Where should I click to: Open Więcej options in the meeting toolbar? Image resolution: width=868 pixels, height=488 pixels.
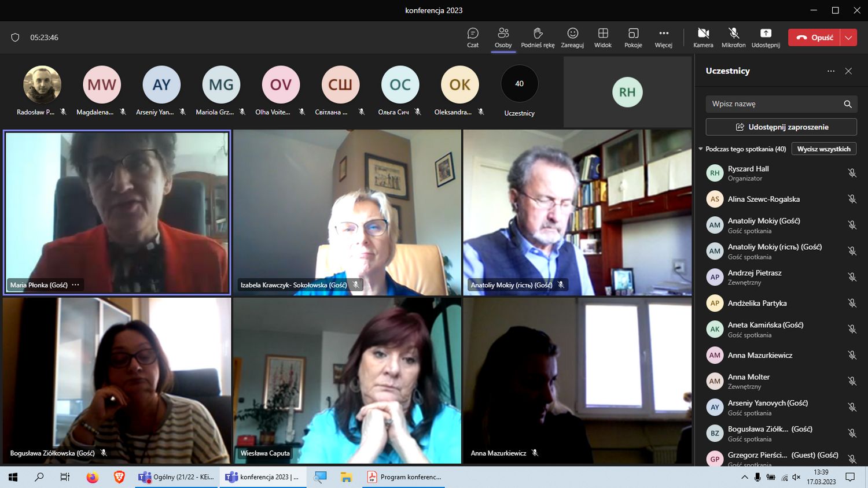[x=663, y=37]
